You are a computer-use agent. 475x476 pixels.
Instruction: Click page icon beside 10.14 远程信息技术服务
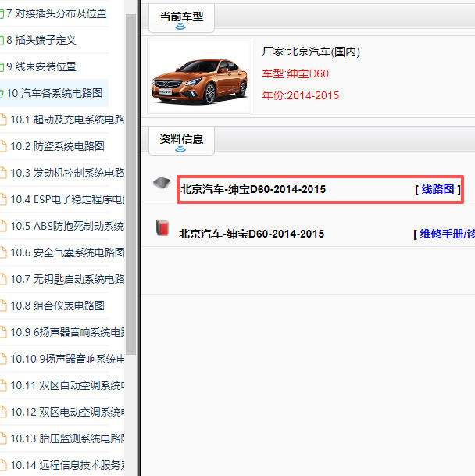[x=3, y=465]
